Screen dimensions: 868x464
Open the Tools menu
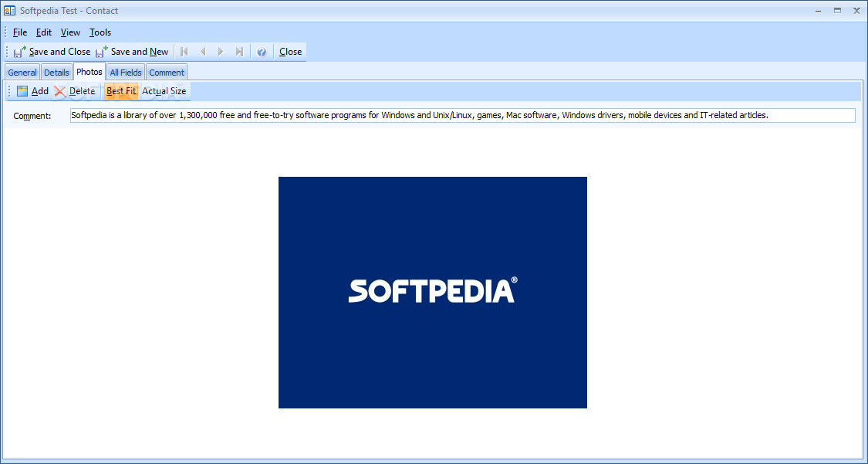pos(100,32)
